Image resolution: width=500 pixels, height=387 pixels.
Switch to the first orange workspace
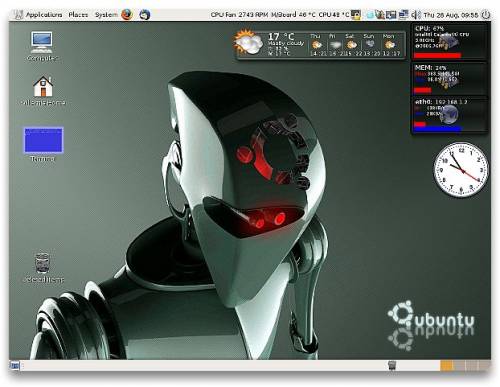click(x=447, y=366)
